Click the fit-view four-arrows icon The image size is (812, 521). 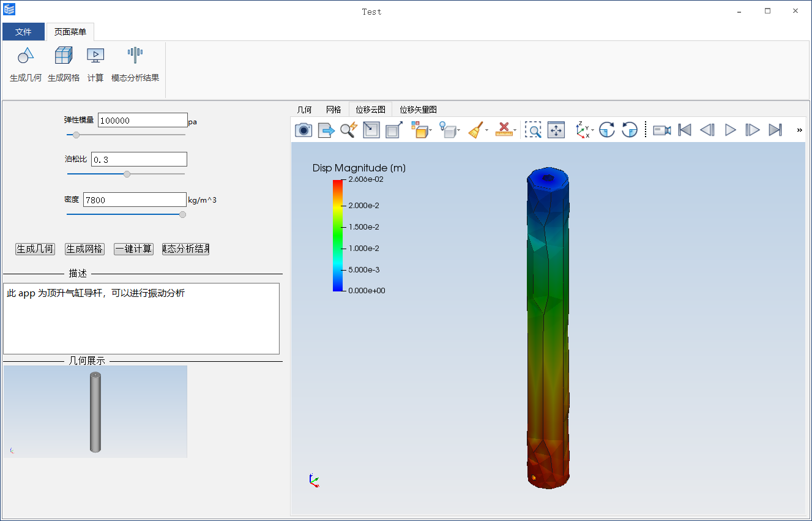[556, 130]
